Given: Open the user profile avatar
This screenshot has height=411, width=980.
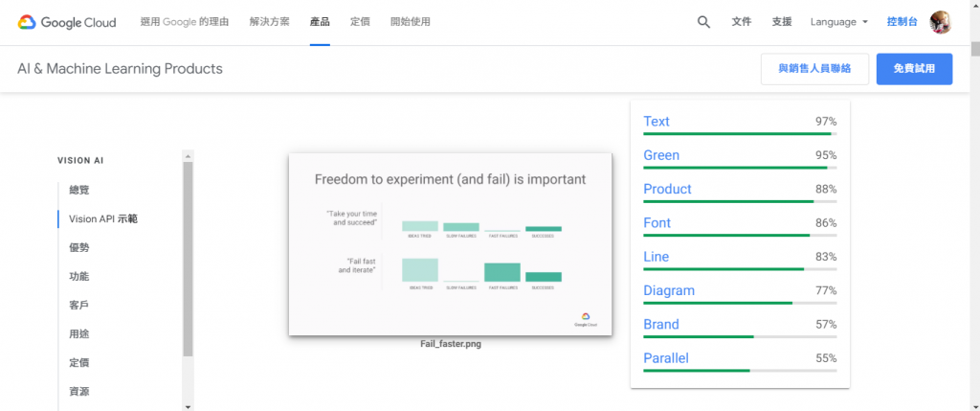Looking at the screenshot, I should (940, 22).
